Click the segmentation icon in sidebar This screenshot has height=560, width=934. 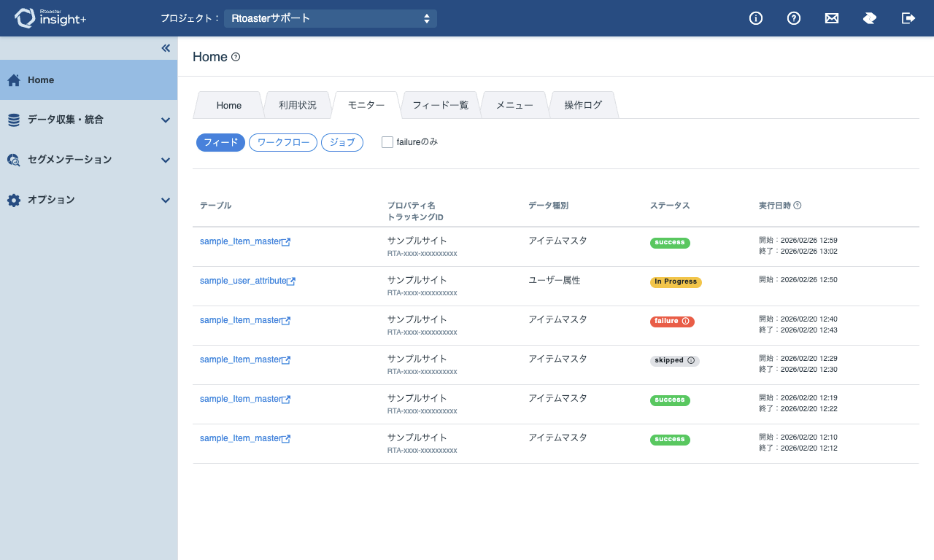pyautogui.click(x=14, y=160)
